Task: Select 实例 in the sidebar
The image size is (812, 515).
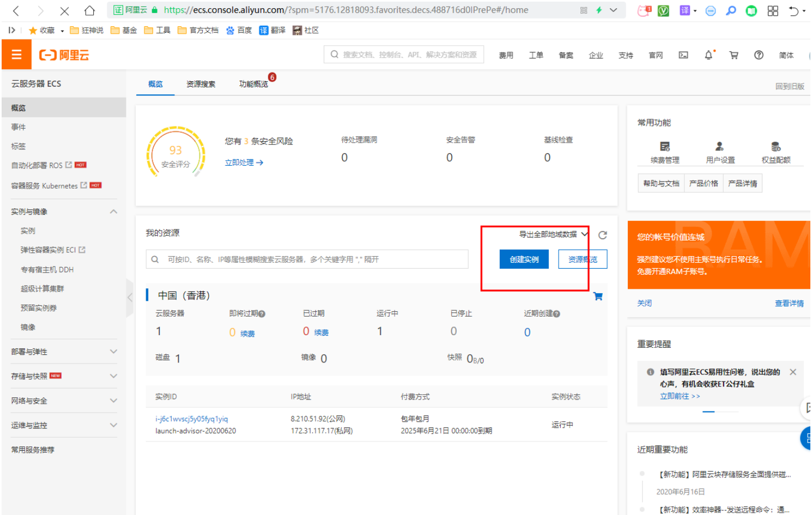Action: tap(28, 231)
